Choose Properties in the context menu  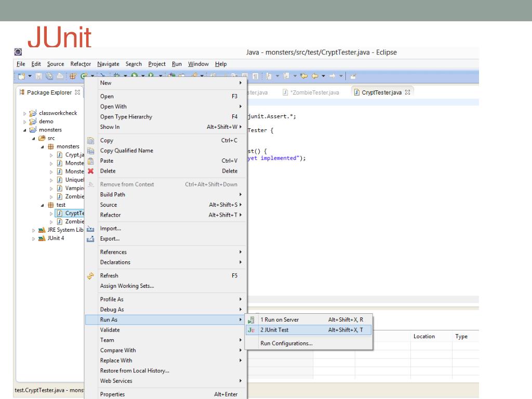point(166,394)
